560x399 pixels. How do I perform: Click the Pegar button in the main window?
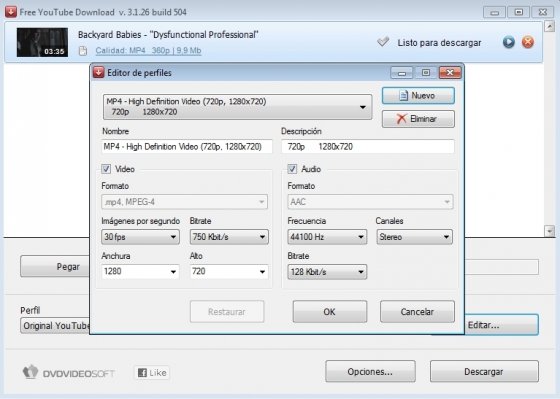[x=55, y=266]
